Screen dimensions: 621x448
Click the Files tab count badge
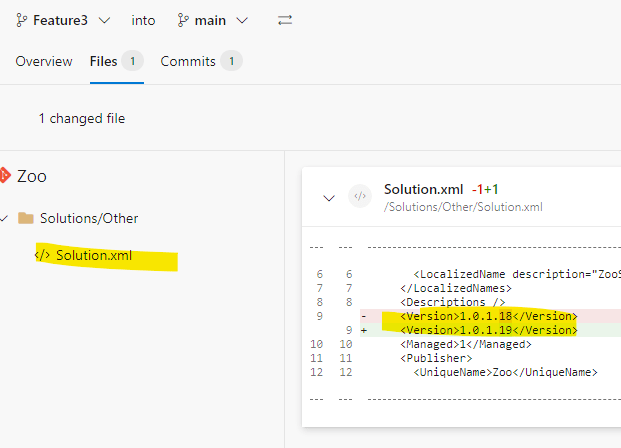[132, 61]
